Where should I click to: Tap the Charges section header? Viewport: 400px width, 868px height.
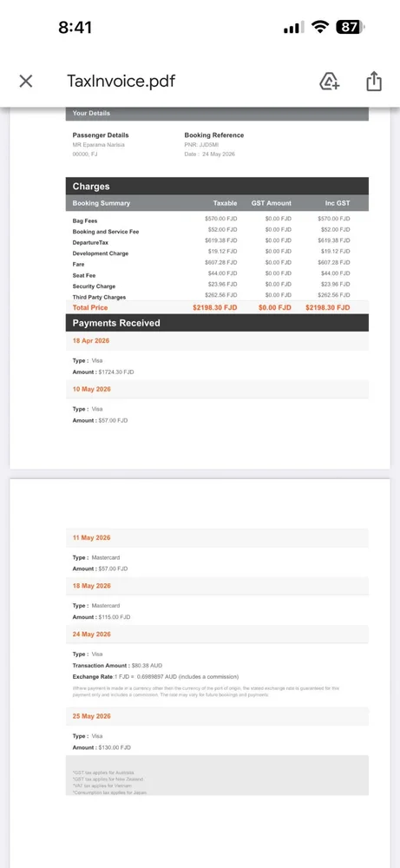(217, 187)
